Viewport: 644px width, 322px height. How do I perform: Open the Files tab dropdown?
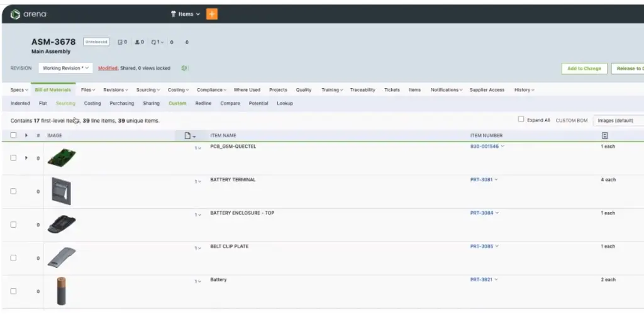click(x=88, y=90)
